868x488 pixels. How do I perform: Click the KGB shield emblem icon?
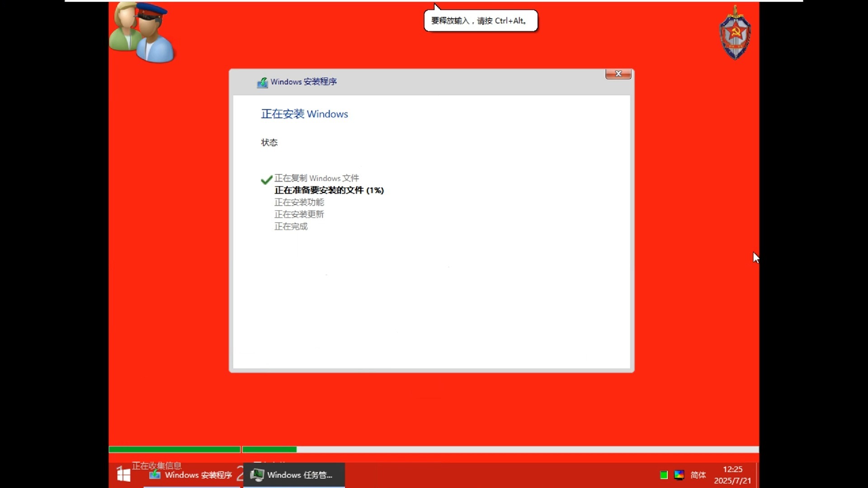pyautogui.click(x=735, y=33)
